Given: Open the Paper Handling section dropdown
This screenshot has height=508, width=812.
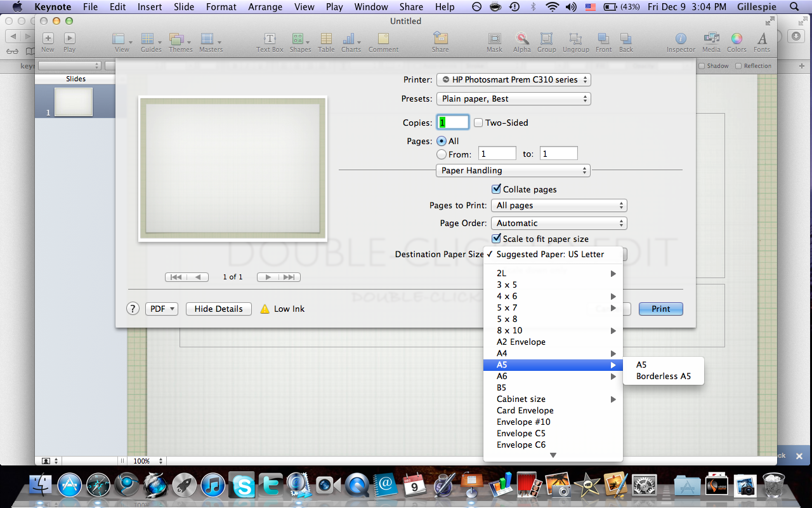Looking at the screenshot, I should pos(513,170).
